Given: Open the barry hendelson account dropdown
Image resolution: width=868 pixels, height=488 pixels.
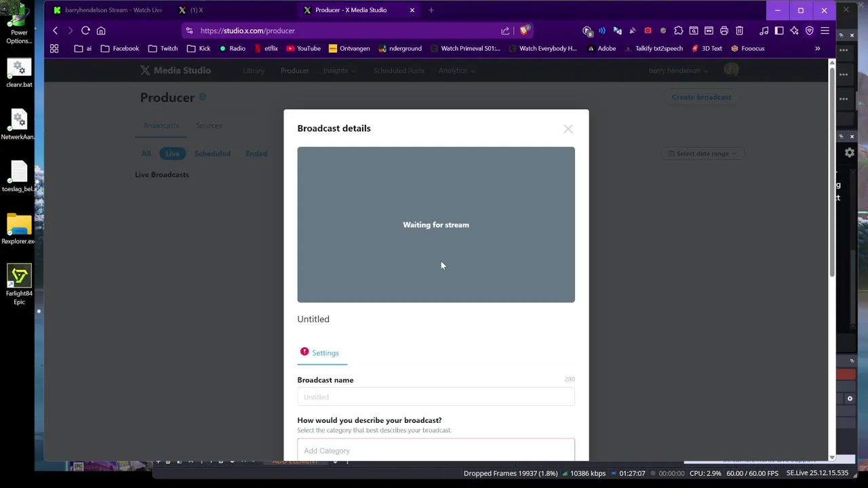Looking at the screenshot, I should click(678, 70).
